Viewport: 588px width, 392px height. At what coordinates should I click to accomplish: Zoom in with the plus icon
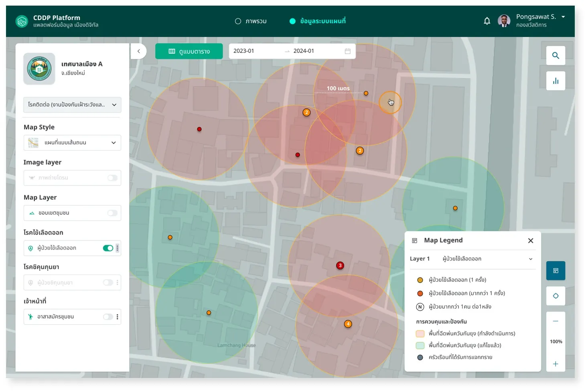[556, 364]
